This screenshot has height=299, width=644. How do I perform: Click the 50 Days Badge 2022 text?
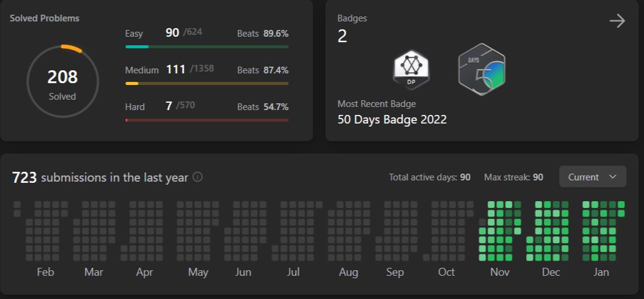point(392,120)
